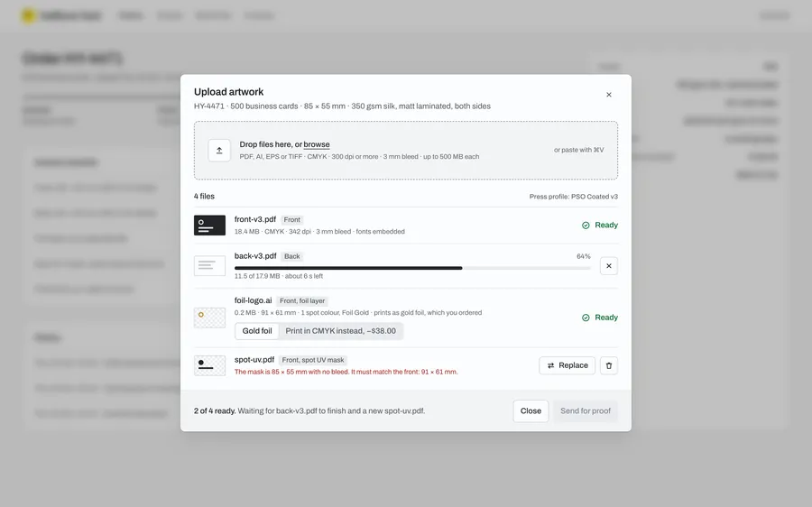Viewport: 812px width, 507px height.
Task: Click the yellow logo in background page header
Action: (28, 15)
